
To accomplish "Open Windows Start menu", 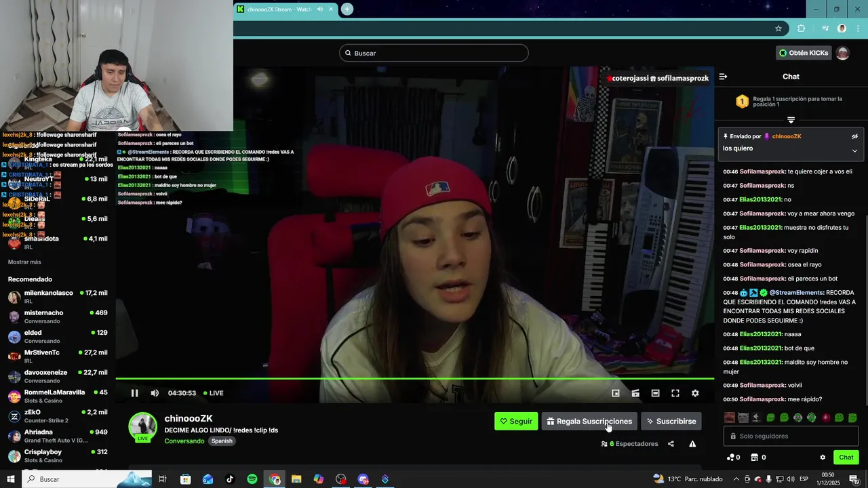I will [x=10, y=479].
